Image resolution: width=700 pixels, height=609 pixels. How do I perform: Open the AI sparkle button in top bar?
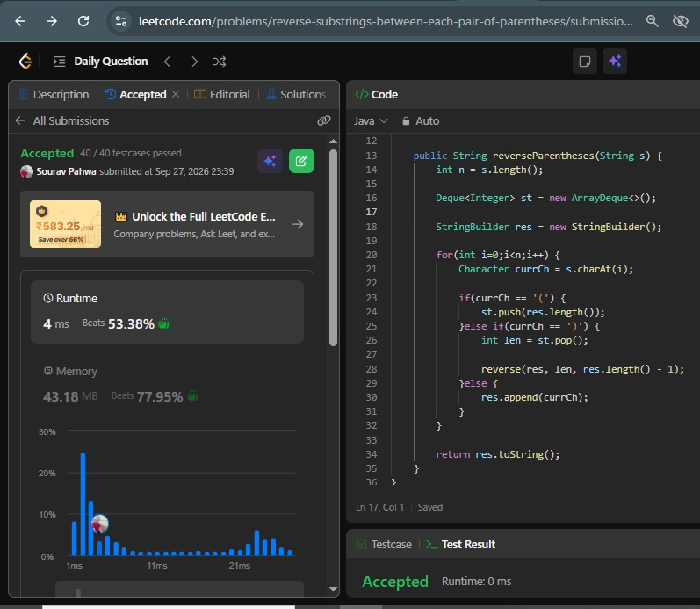[x=615, y=62]
